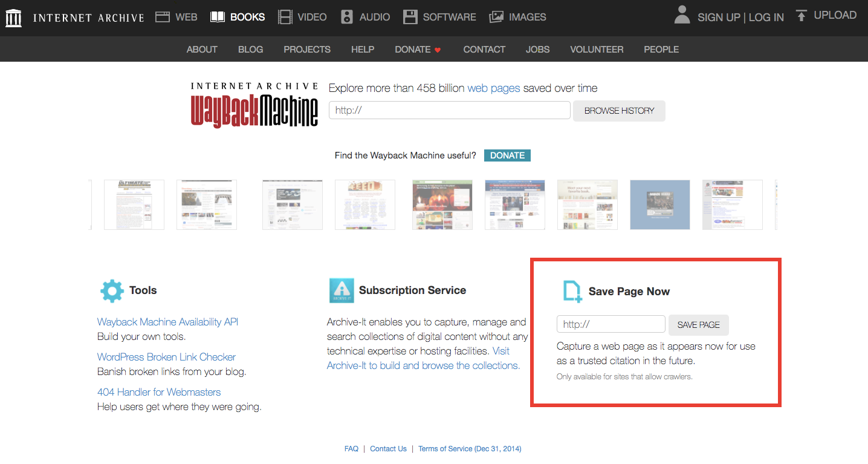This screenshot has width=868, height=464.
Task: Click the BROWSE HISTORY button
Action: [619, 111]
